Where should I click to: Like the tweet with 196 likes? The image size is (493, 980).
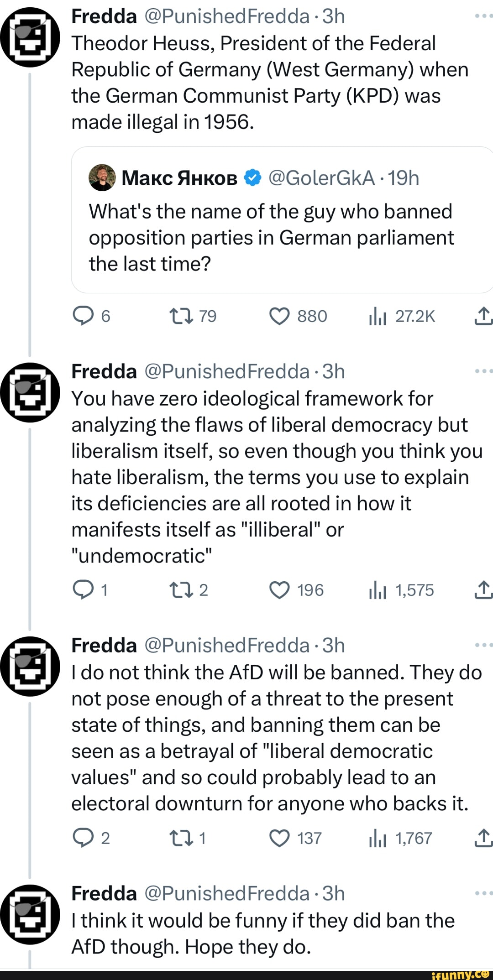click(x=279, y=590)
